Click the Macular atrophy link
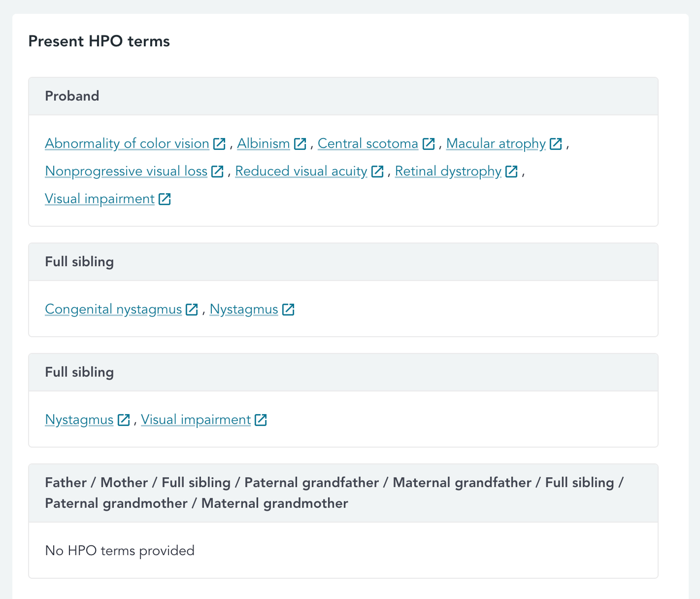Image resolution: width=700 pixels, height=599 pixels. tap(495, 143)
